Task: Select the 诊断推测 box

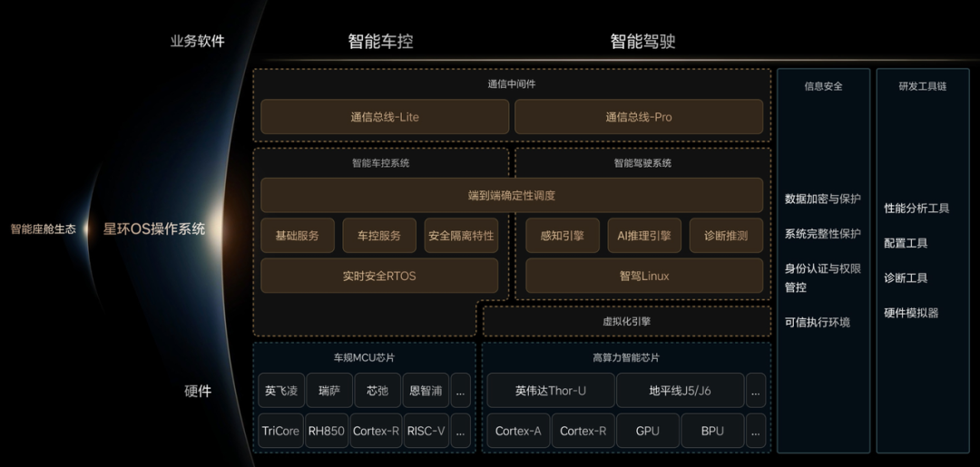Action: tap(726, 236)
